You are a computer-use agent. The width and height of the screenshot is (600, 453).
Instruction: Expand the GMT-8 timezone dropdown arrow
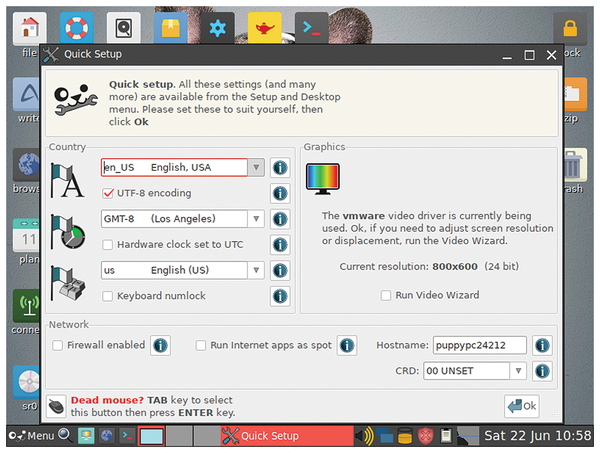pyautogui.click(x=256, y=219)
